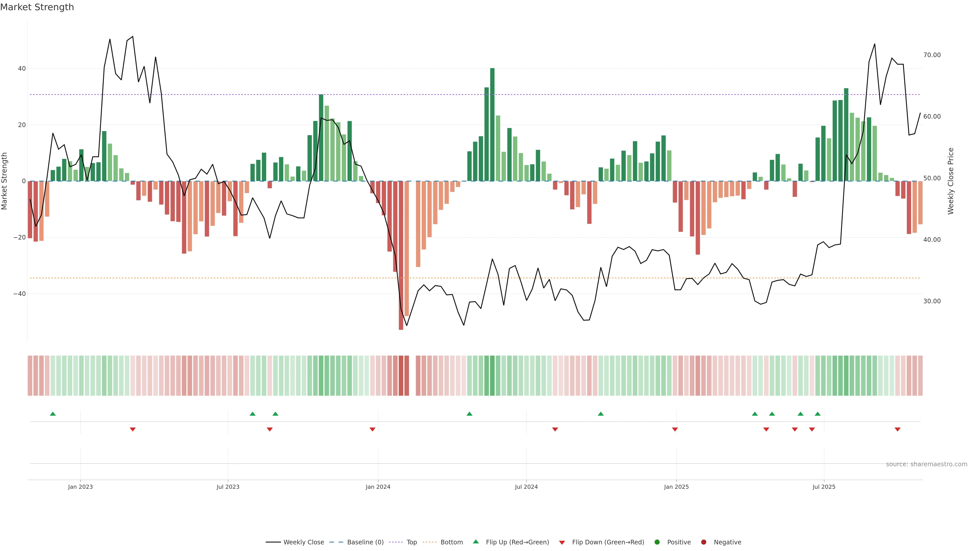This screenshot has height=551, width=980.
Task: Click the green Positive circle legend icon
Action: (x=657, y=542)
